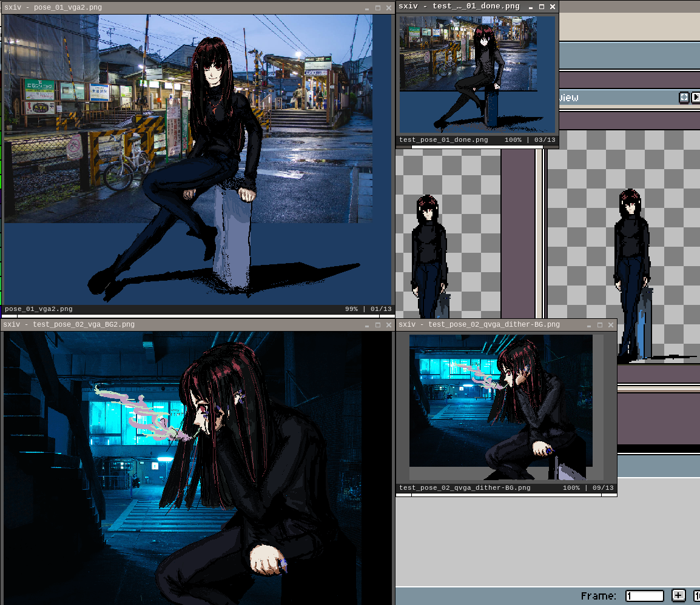Click the 01/13 image counter
The width and height of the screenshot is (700, 605).
coord(381,309)
